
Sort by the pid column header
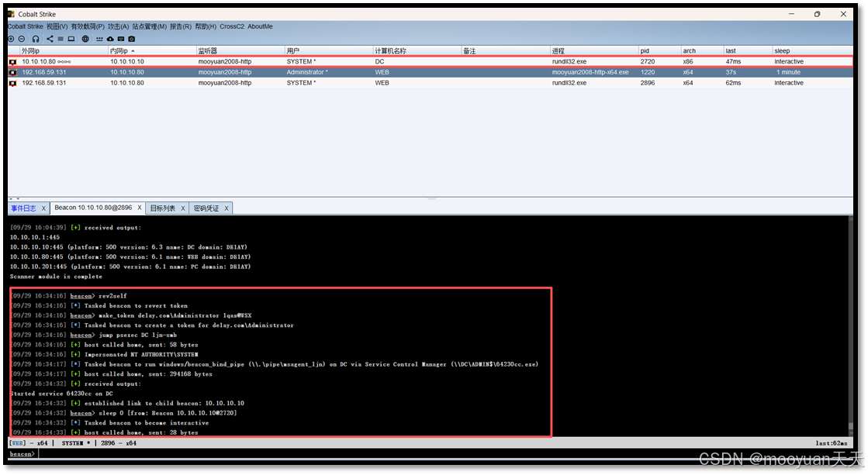click(x=659, y=51)
